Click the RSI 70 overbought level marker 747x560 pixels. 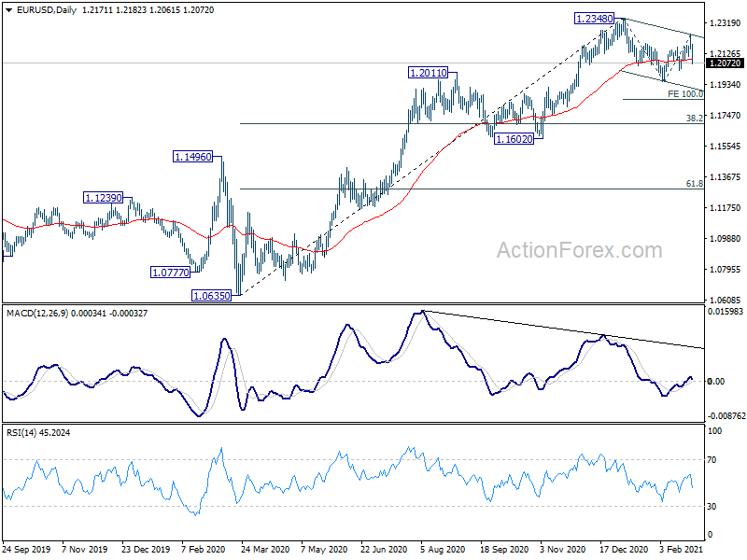712,459
